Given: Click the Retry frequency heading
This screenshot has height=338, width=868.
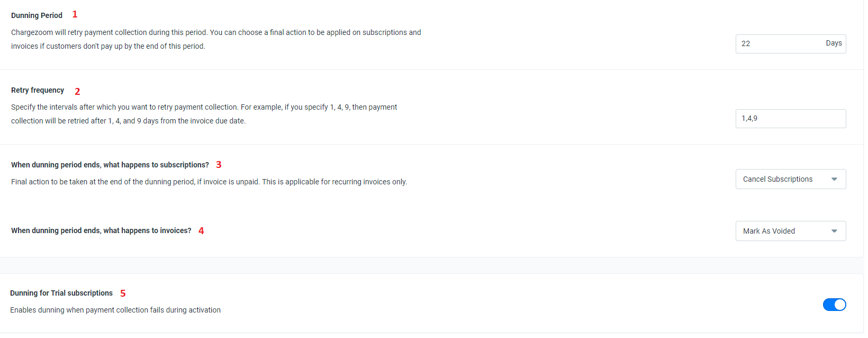Looking at the screenshot, I should (x=38, y=90).
